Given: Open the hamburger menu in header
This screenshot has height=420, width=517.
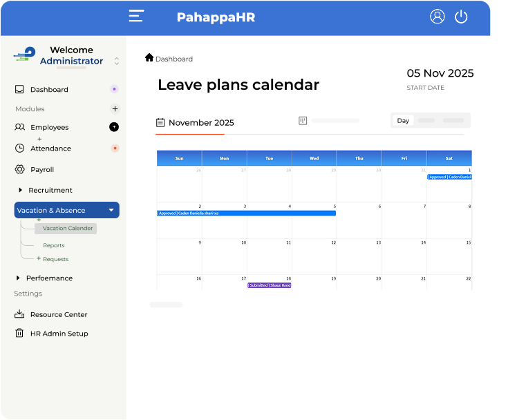Looking at the screenshot, I should point(136,17).
